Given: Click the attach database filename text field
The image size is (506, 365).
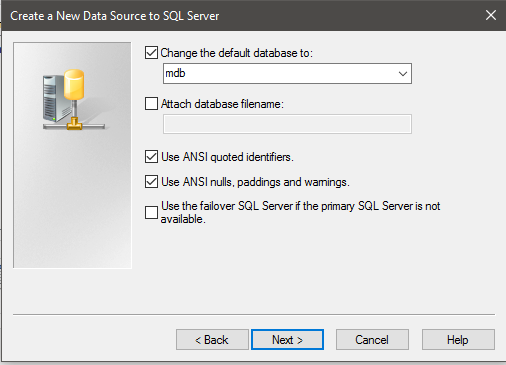Looking at the screenshot, I should click(287, 124).
